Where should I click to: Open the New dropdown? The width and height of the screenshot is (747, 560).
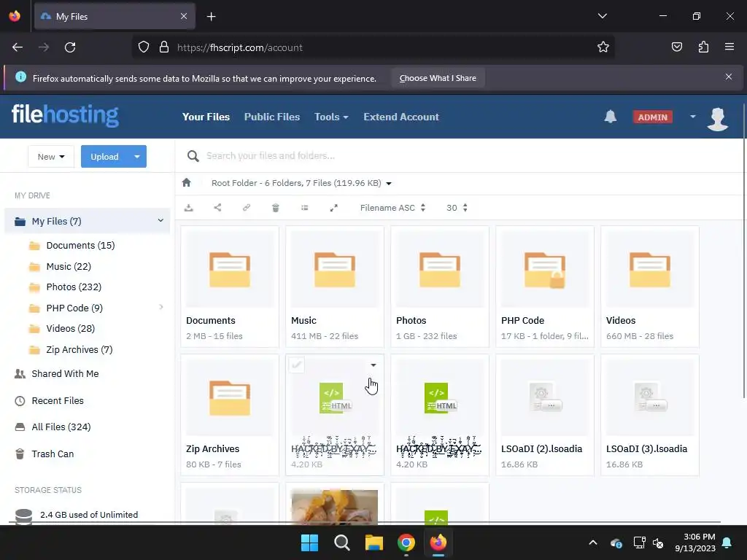point(51,157)
